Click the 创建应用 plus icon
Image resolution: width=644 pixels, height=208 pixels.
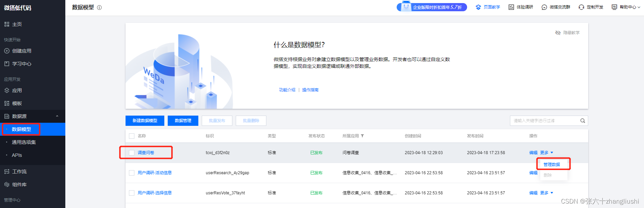click(7, 51)
